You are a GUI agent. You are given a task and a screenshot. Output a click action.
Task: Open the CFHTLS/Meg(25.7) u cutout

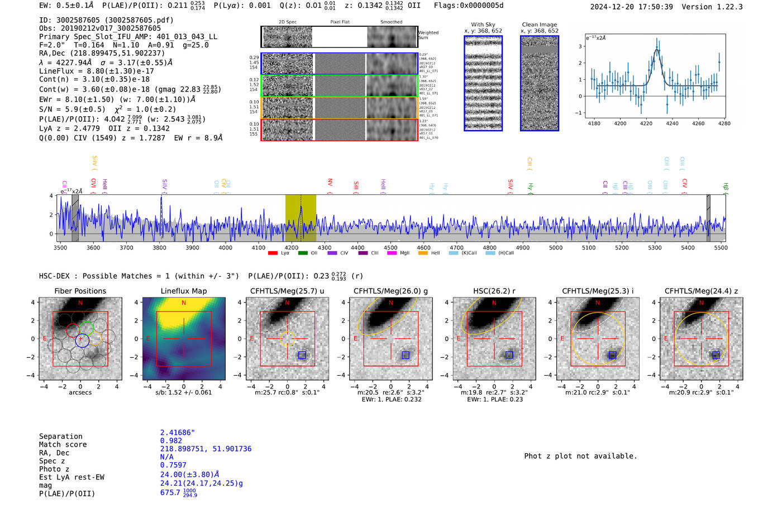(x=287, y=339)
